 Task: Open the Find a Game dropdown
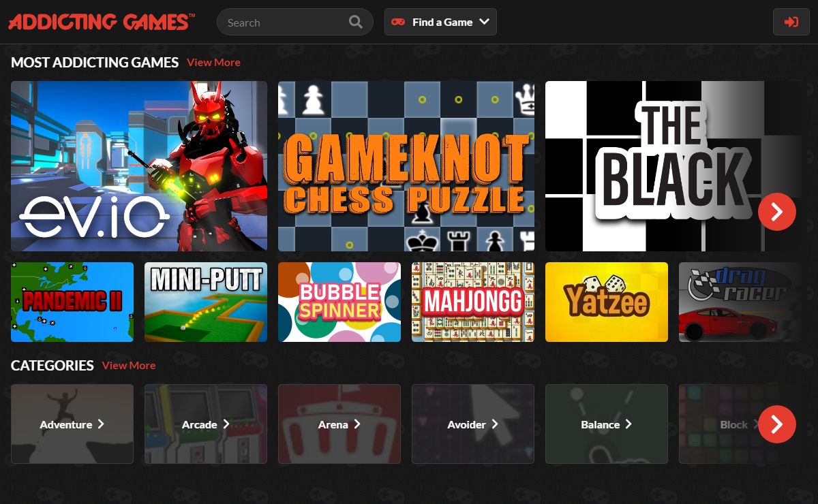[440, 22]
